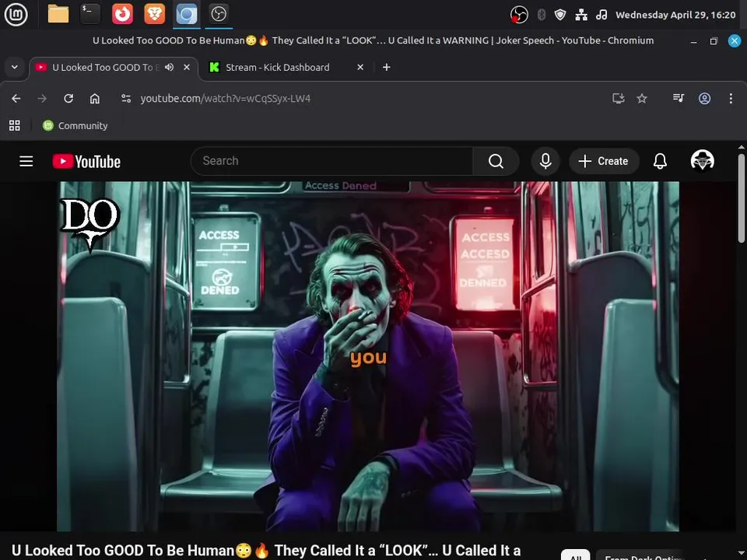This screenshot has height=560, width=747.
Task: Expand the tab search dropdown arrow
Action: tap(15, 67)
